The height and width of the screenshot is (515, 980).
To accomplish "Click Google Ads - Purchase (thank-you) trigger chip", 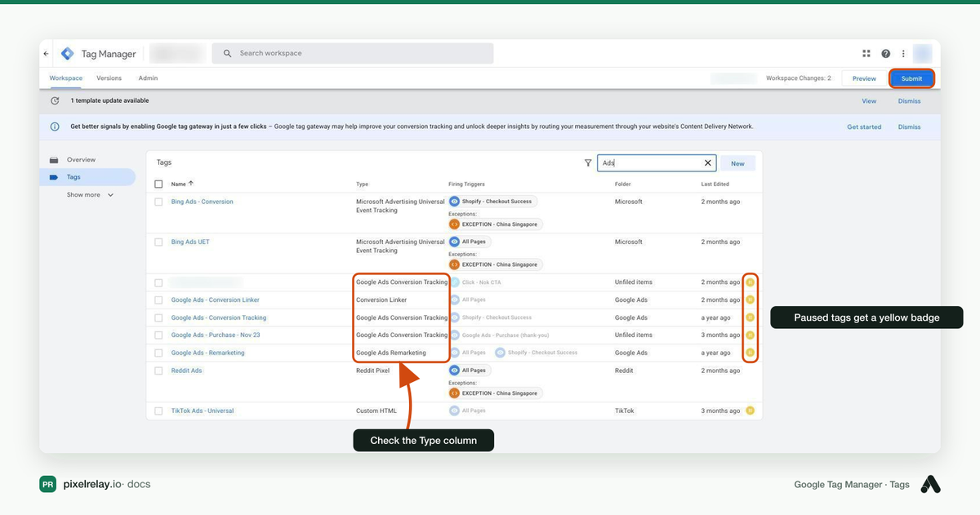I will tap(501, 335).
